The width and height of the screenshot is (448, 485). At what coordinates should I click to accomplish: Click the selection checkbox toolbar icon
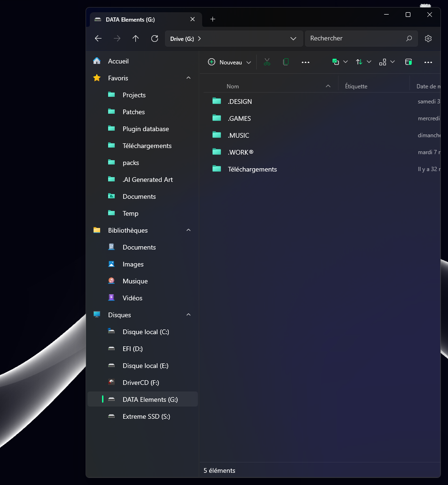click(x=335, y=62)
